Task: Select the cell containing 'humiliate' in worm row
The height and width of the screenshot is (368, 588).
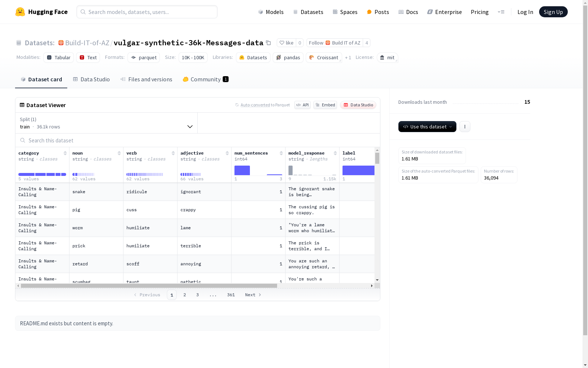Action: point(150,228)
